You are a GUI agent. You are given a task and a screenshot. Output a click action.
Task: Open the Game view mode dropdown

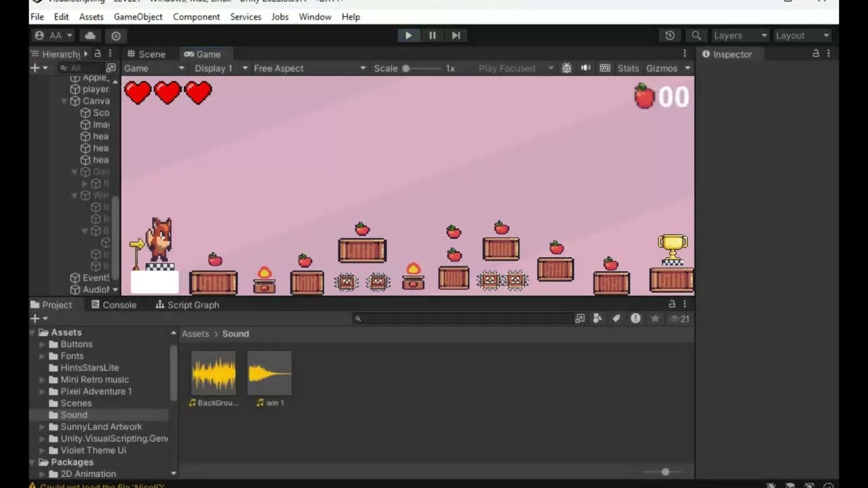[153, 68]
